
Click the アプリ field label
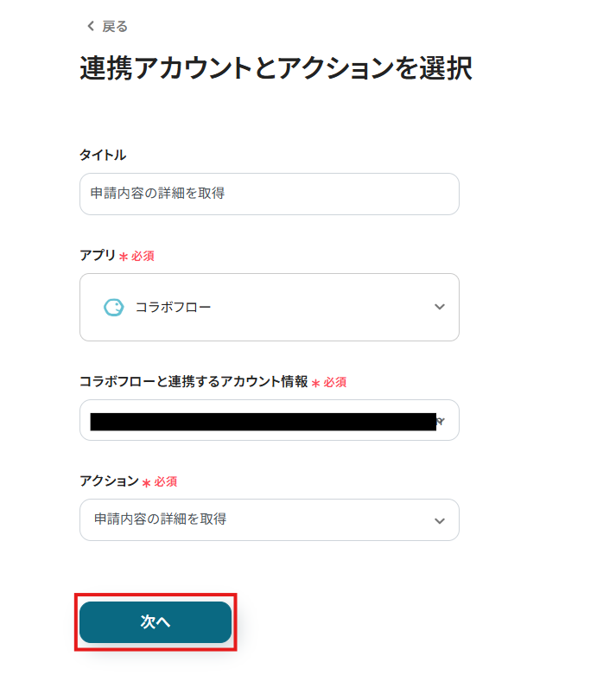98,256
